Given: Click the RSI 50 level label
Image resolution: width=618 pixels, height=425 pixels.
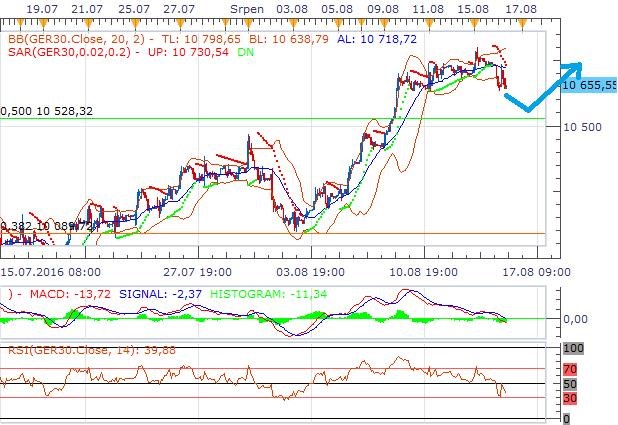Looking at the screenshot, I should [570, 384].
